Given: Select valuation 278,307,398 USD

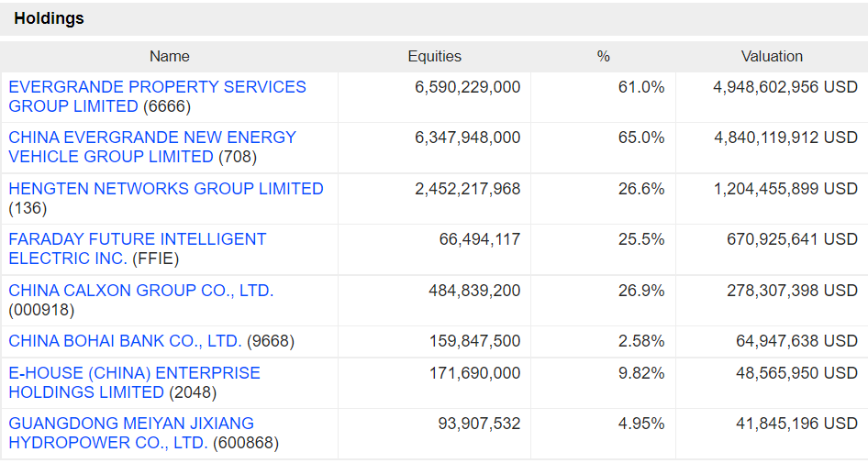Looking at the screenshot, I should pyautogui.click(x=793, y=291).
